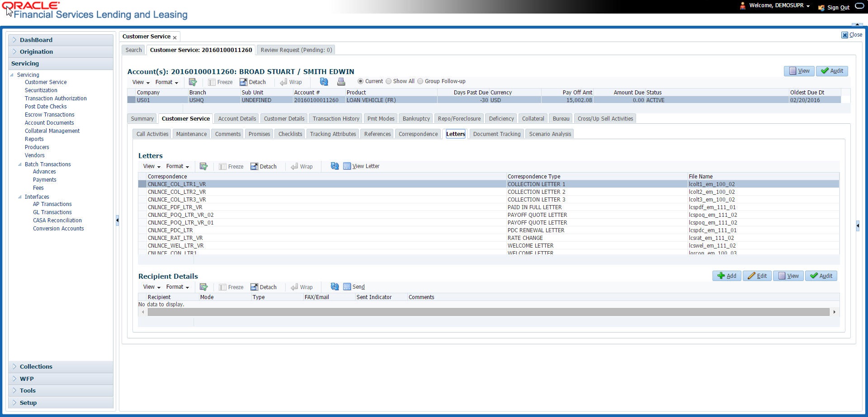
Task: Click refresh icon in Recipient Details toolbar
Action: (335, 286)
